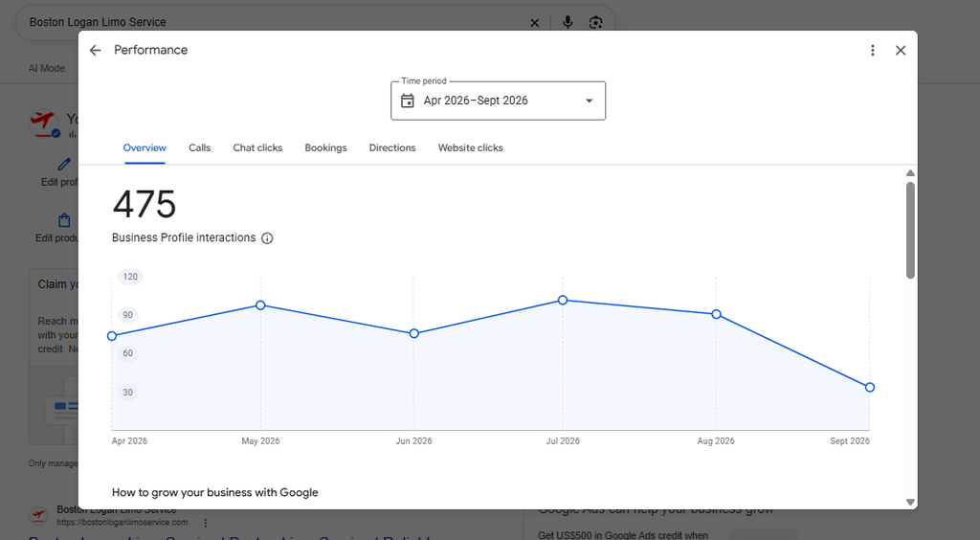
Task: Click the dialog scrollbar down arrow
Action: coord(911,502)
